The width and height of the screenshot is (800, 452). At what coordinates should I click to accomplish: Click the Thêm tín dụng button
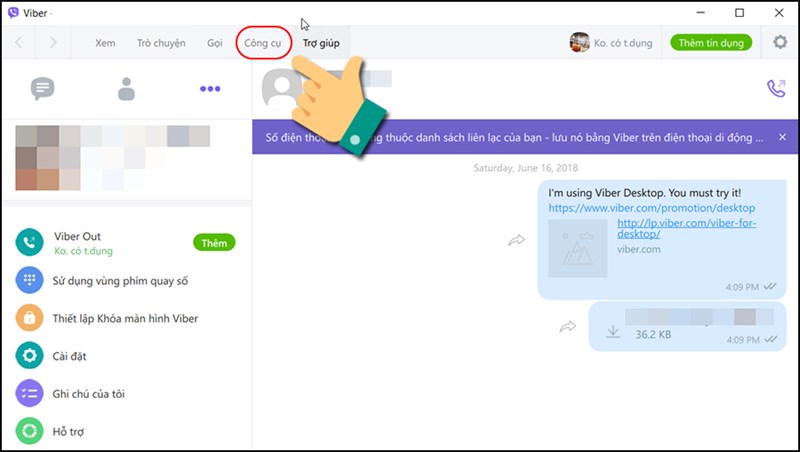point(711,43)
